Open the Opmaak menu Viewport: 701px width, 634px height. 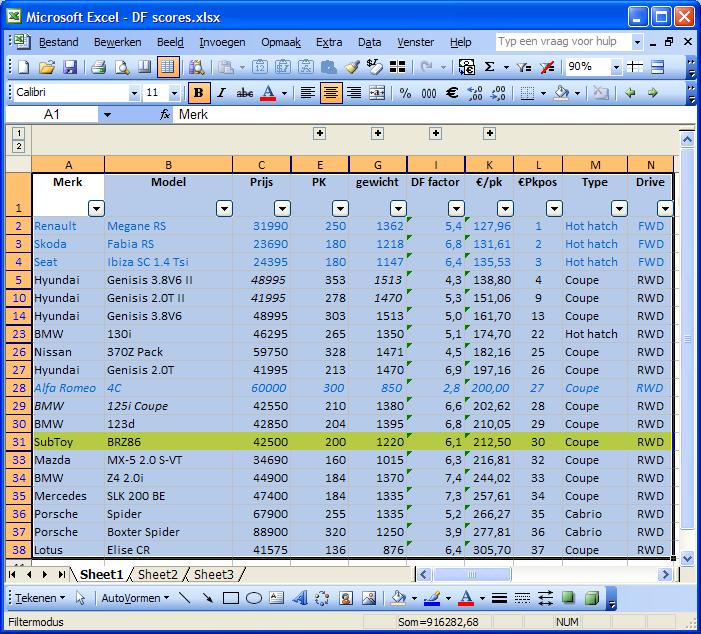click(281, 42)
